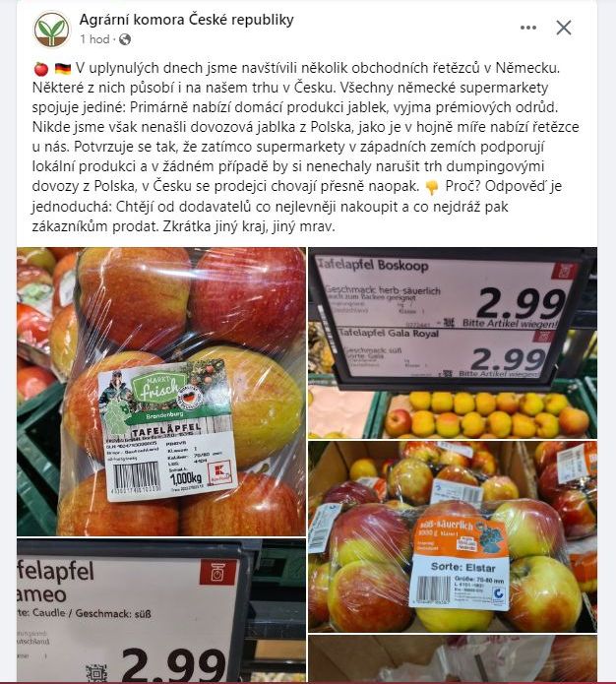616x684 pixels.
Task: Open the Agrární komora page avatar logo
Action: (52, 30)
